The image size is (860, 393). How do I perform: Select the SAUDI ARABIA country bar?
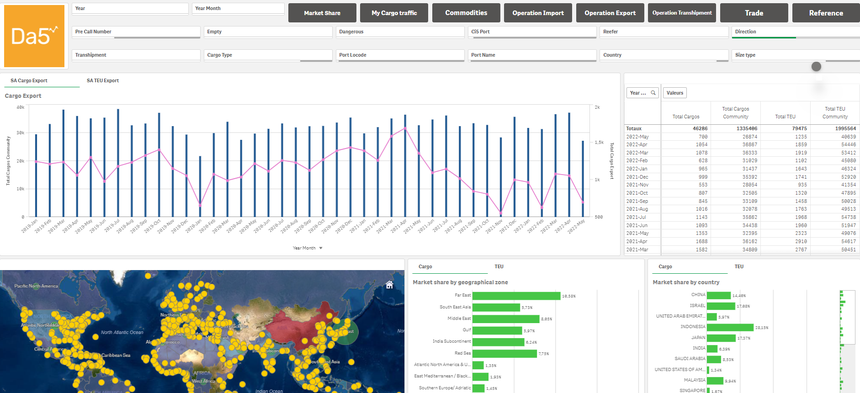pos(714,360)
